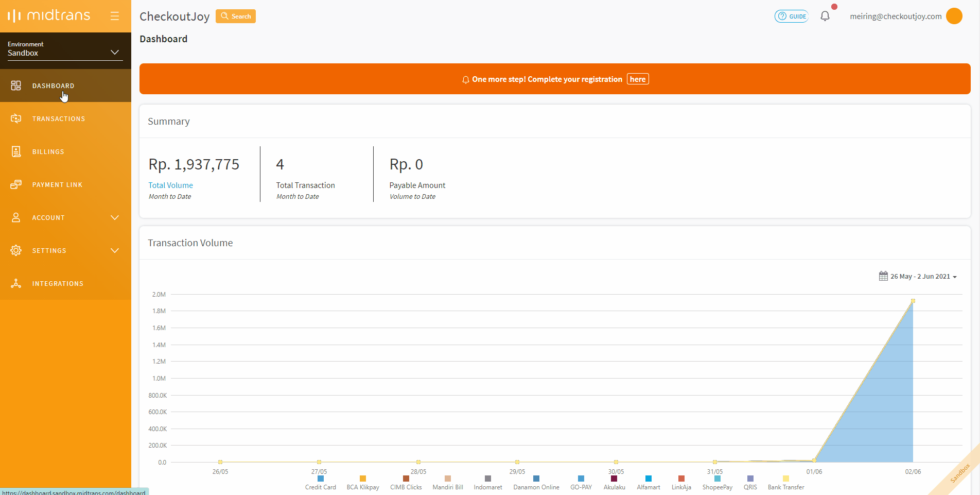Click the 01/06 chart data point
This screenshot has height=495, width=980.
tap(814, 460)
